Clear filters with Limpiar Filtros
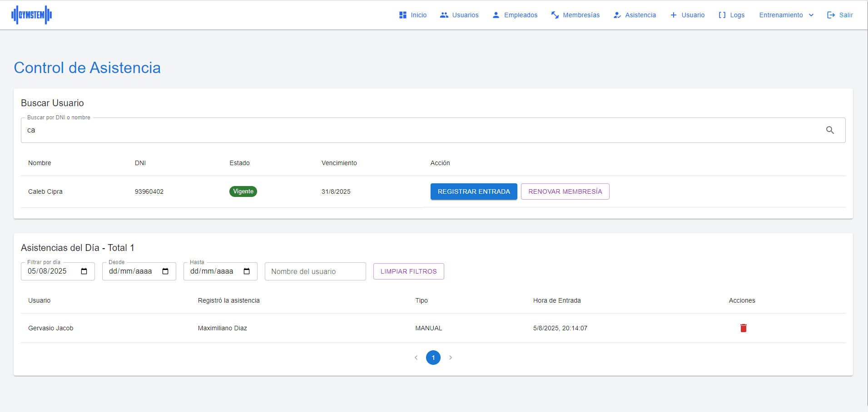Image resolution: width=868 pixels, height=412 pixels. [408, 271]
